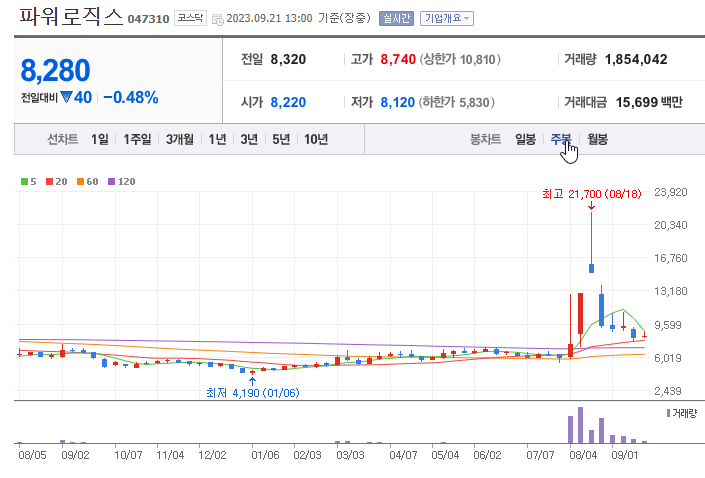Click the 파워로직스 stock title
The image size is (705, 478).
(71, 16)
